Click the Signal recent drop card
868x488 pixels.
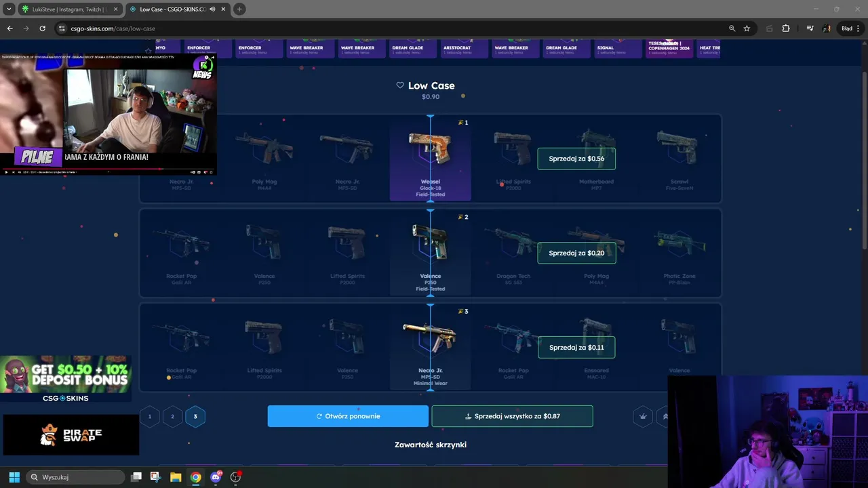[618, 49]
